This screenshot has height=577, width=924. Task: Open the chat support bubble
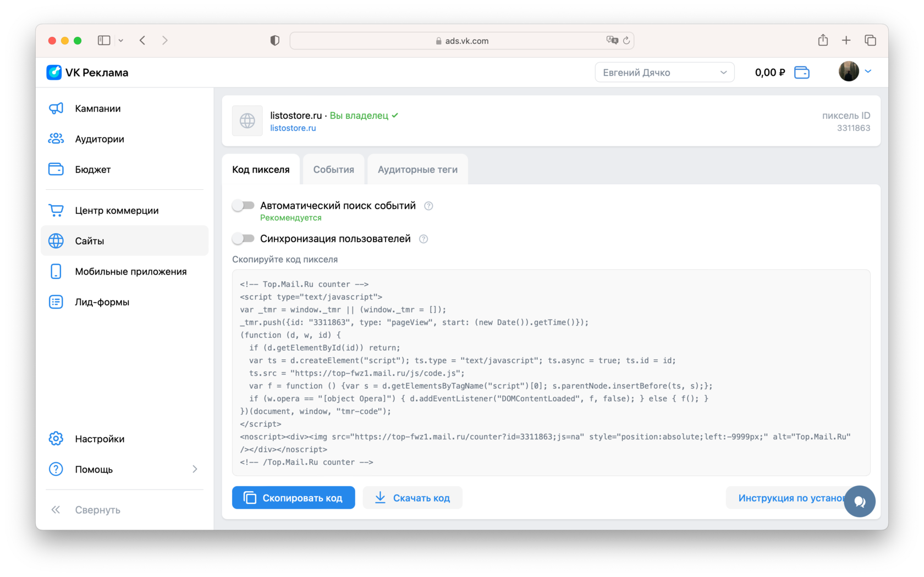[x=860, y=501]
